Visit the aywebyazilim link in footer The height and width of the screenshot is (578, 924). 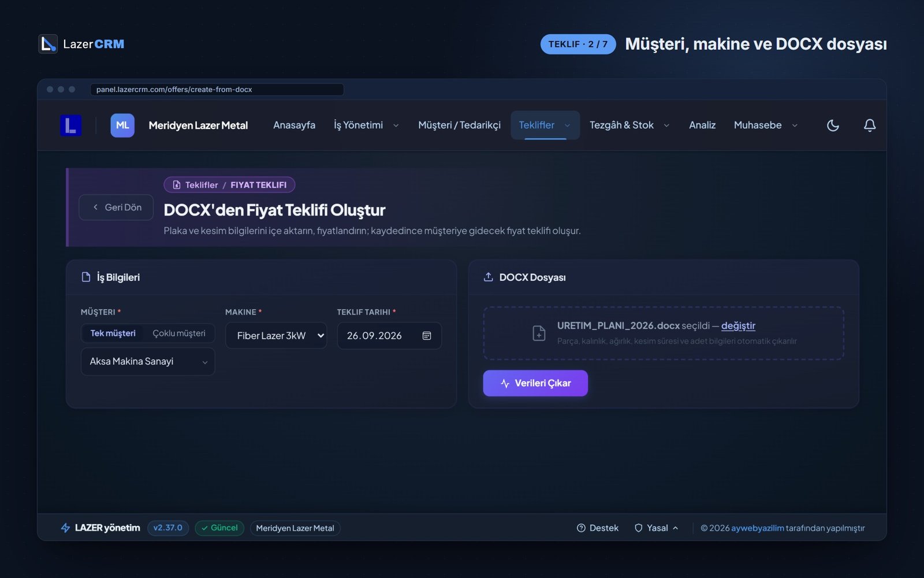[758, 528]
